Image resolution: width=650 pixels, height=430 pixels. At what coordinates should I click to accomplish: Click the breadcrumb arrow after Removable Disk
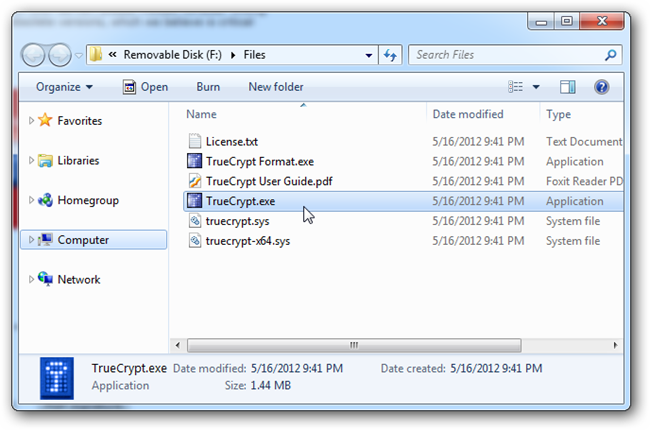233,55
